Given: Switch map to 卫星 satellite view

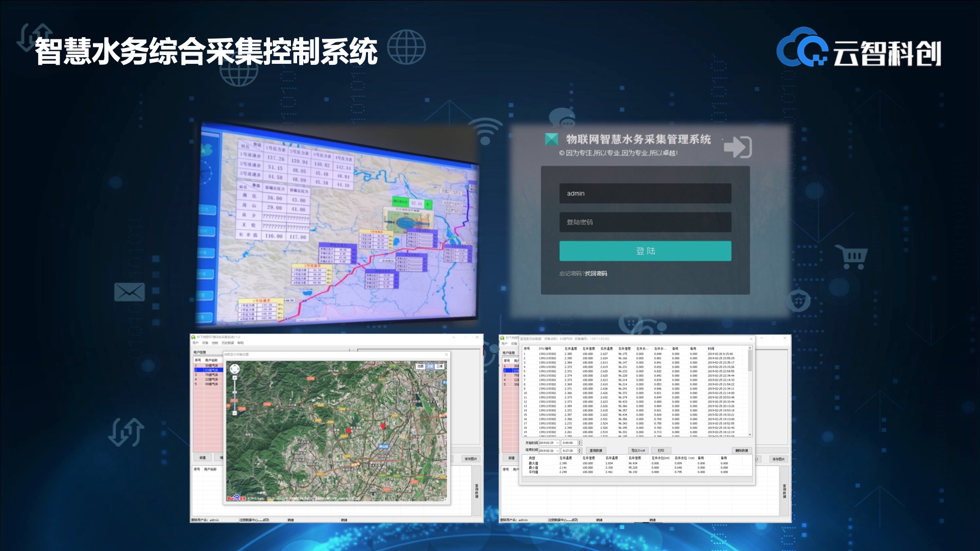Looking at the screenshot, I should [x=430, y=366].
